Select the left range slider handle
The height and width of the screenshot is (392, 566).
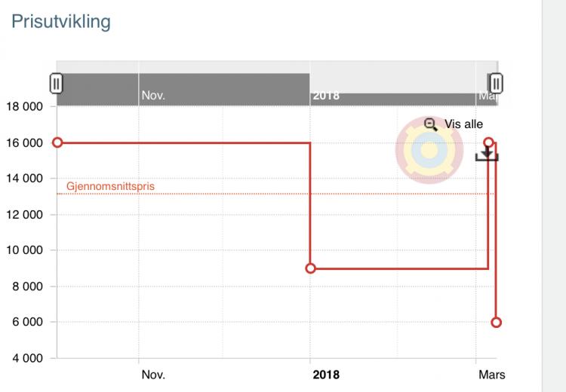(56, 84)
